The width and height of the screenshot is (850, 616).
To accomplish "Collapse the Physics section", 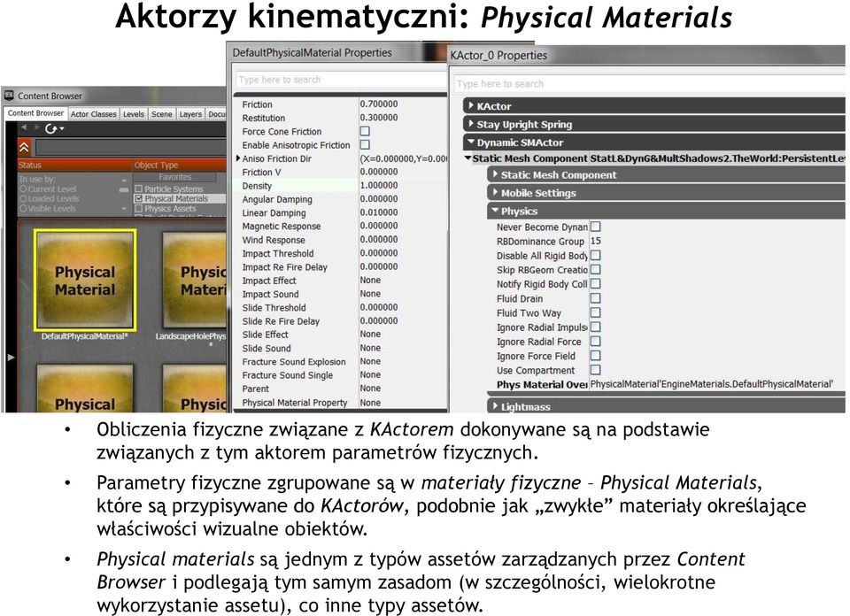I will coord(495,211).
